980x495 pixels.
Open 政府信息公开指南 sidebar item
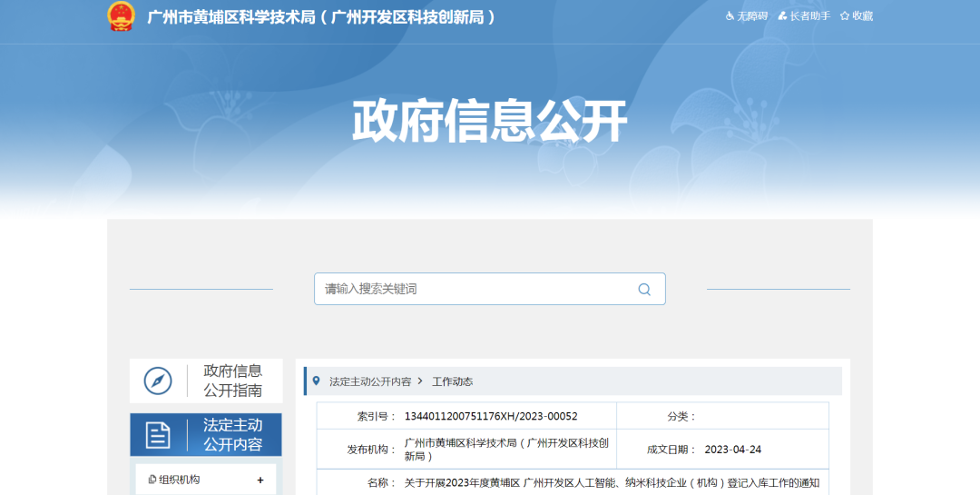pos(206,381)
